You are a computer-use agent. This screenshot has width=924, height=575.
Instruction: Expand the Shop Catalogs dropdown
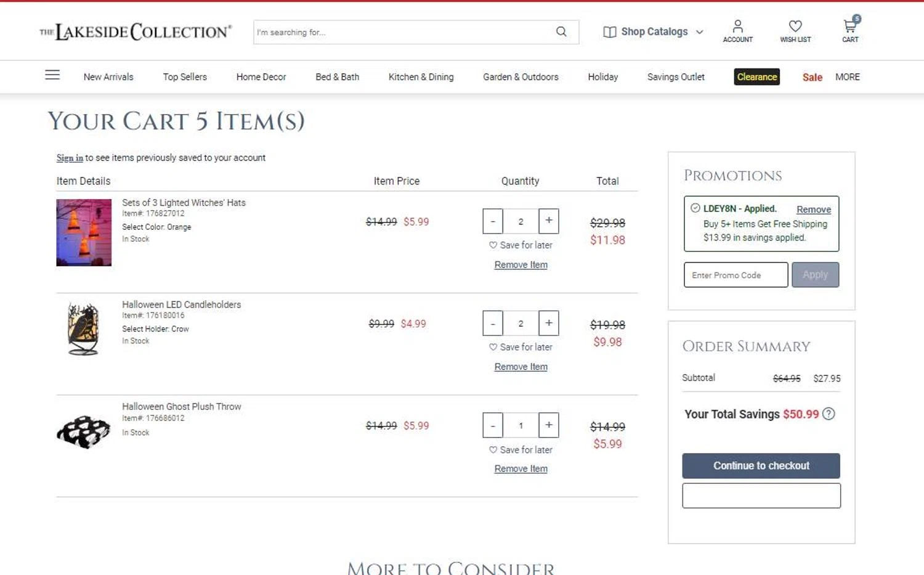point(699,32)
